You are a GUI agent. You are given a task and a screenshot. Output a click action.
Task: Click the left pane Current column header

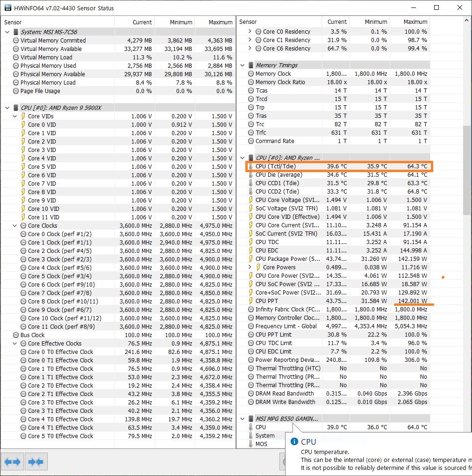coord(135,22)
